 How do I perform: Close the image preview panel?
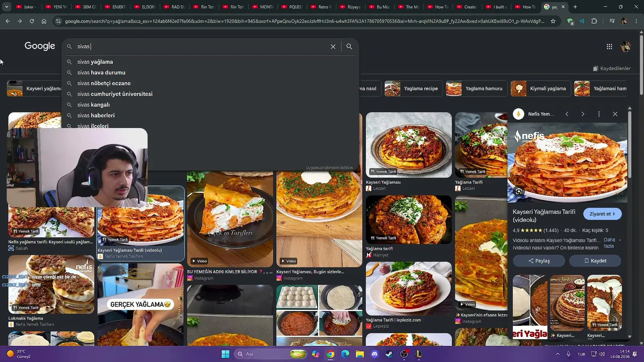[x=615, y=114]
